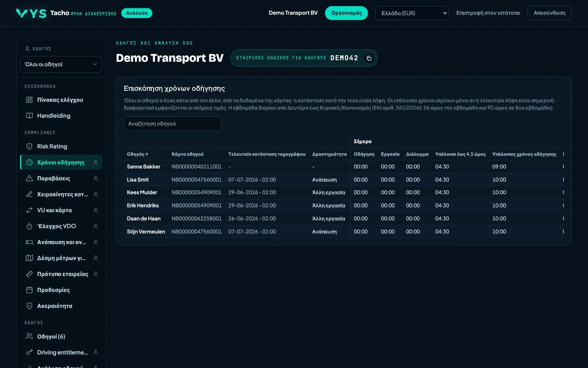Select driver row Erik Hendriks
The image size is (588, 368).
(343, 205)
